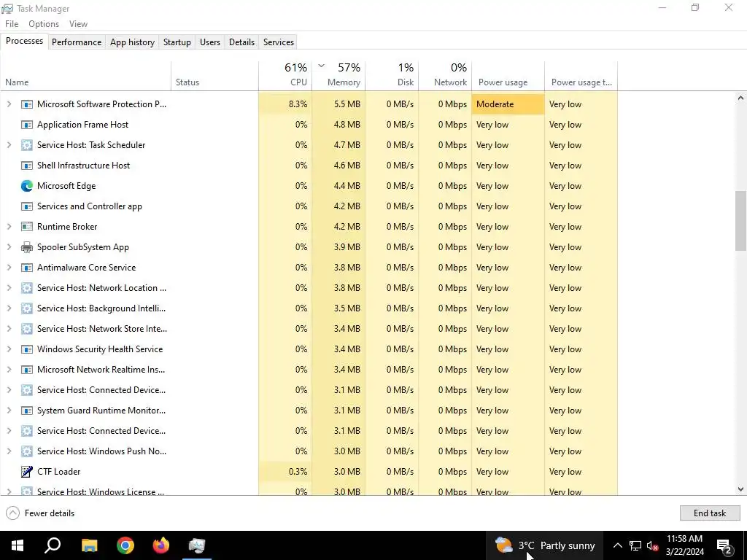Click the Application Frame Host icon
This screenshot has height=560, width=747.
(27, 125)
